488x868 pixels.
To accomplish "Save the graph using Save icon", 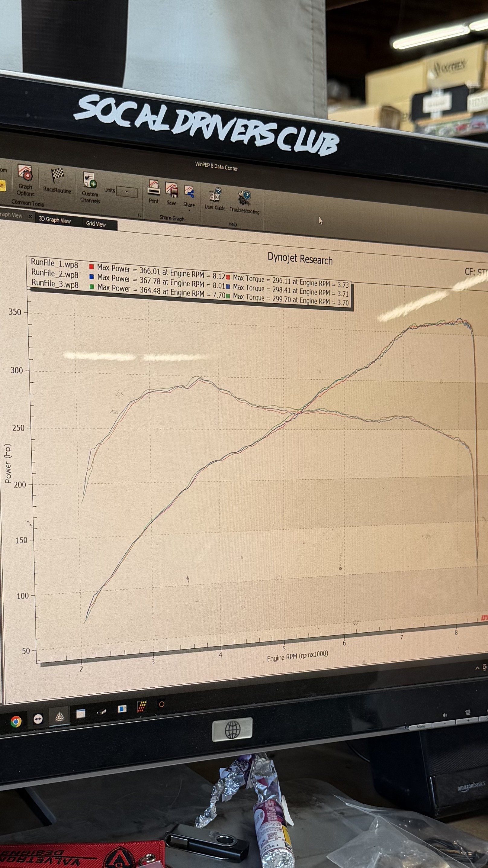I will coord(172,194).
